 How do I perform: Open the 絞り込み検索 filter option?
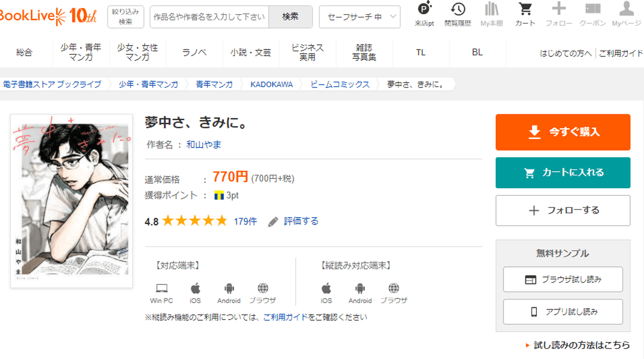(x=125, y=17)
